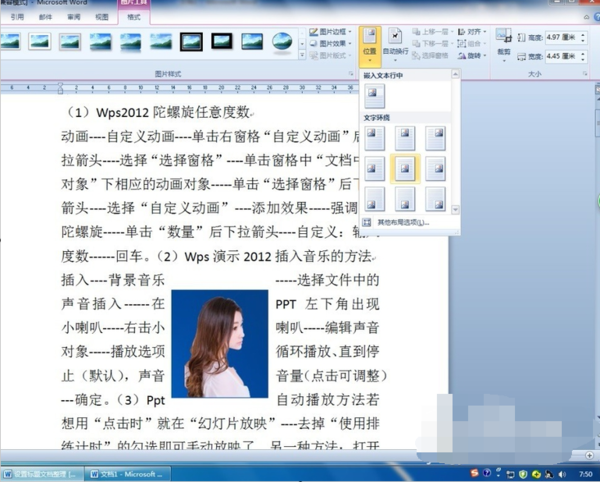The image size is (600, 482).
Task: Click 上移一层 bring forward
Action: click(x=432, y=32)
